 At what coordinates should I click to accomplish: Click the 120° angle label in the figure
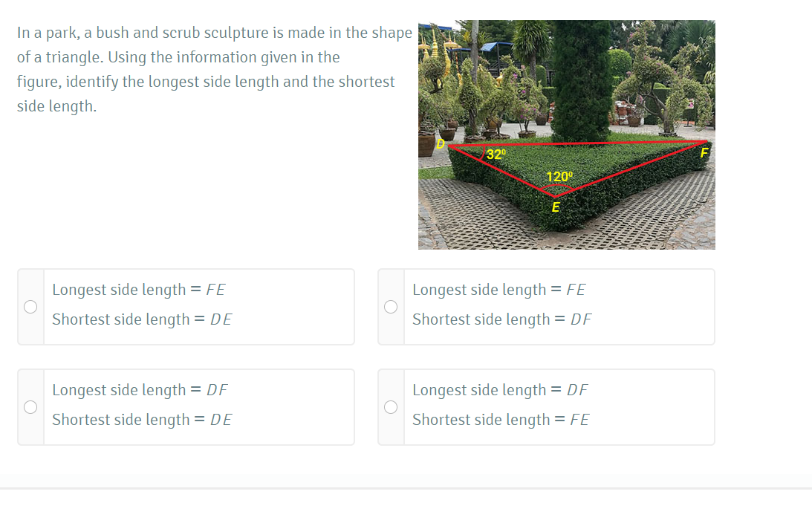click(560, 177)
